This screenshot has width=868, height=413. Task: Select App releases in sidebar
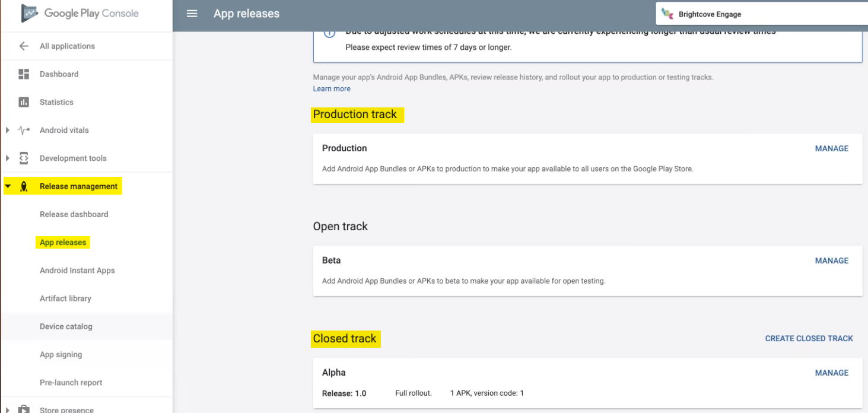(63, 242)
